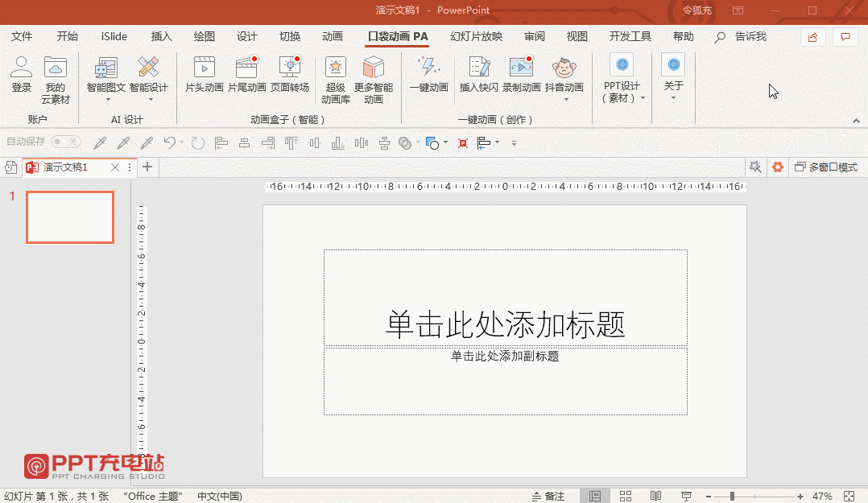Open the shapes dropdown arrow

445,142
